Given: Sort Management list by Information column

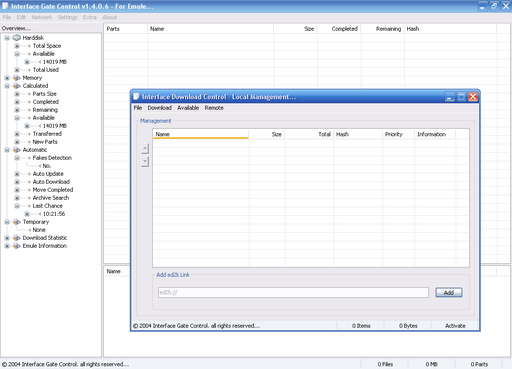Looking at the screenshot, I should pyautogui.click(x=435, y=134).
